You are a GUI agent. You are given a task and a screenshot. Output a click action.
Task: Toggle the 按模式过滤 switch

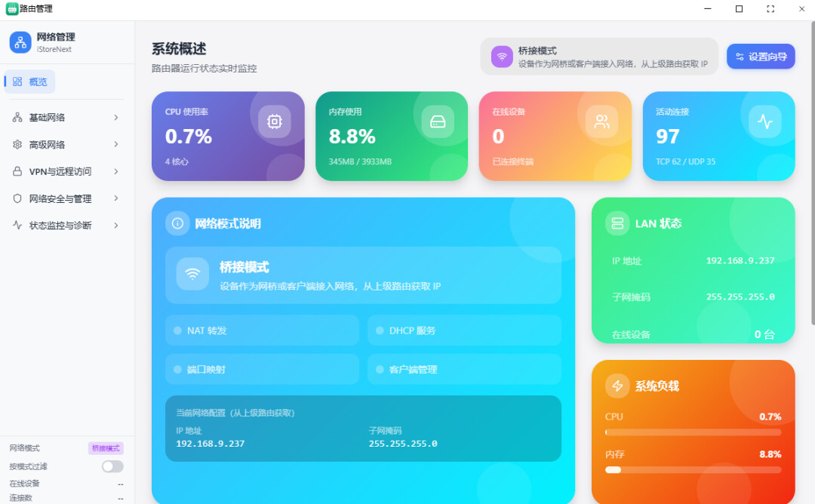pyautogui.click(x=112, y=466)
